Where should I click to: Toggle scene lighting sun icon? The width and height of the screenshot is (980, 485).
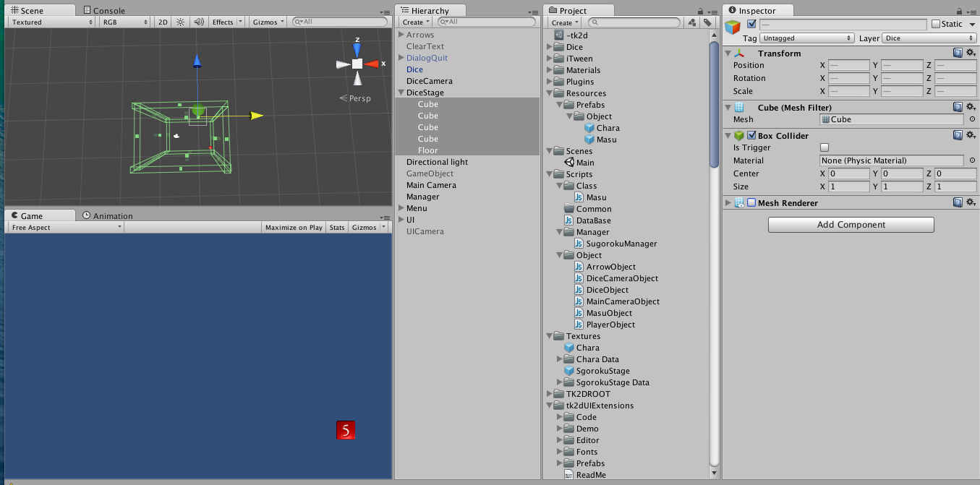click(x=180, y=22)
